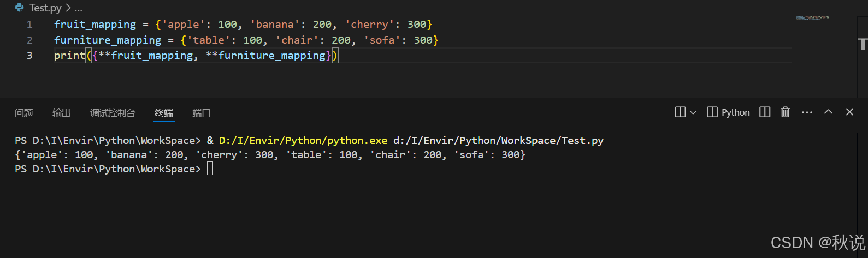Focus the terminal prompt cursor input

click(x=210, y=169)
